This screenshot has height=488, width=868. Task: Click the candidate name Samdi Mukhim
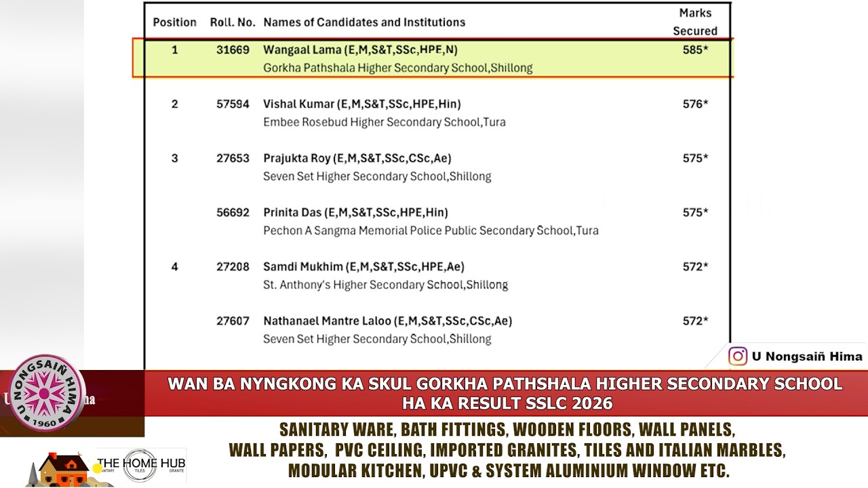click(x=302, y=266)
